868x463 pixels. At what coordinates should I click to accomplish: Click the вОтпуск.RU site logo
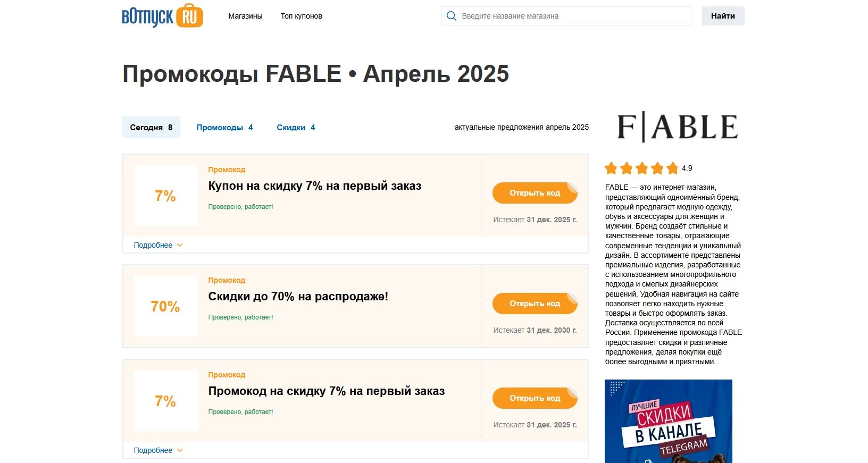[162, 15]
